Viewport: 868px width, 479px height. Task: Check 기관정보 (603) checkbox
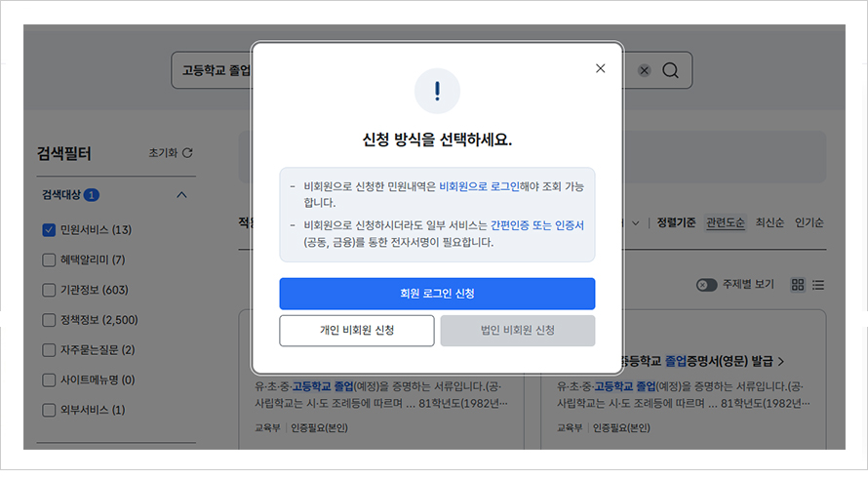coord(49,290)
